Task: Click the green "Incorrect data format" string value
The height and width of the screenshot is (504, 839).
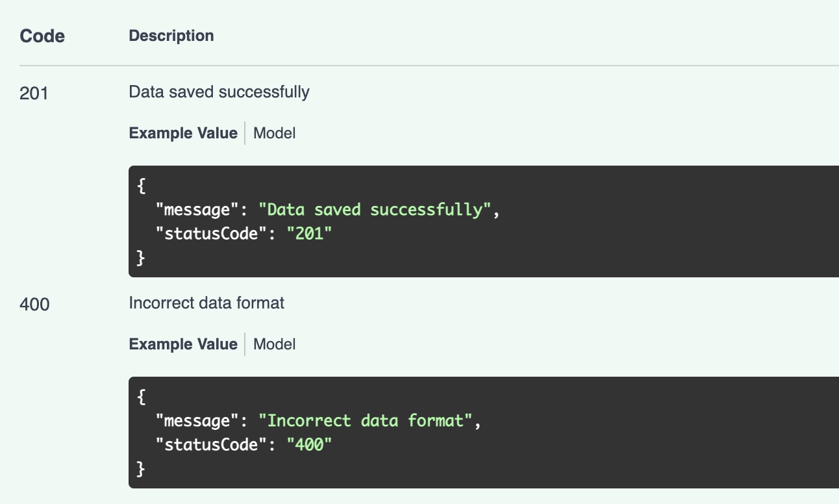Action: (366, 421)
